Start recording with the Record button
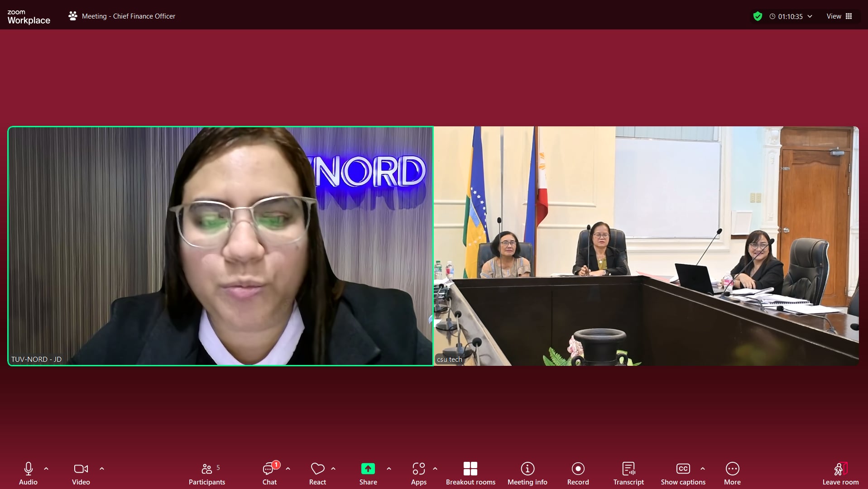 click(578, 473)
